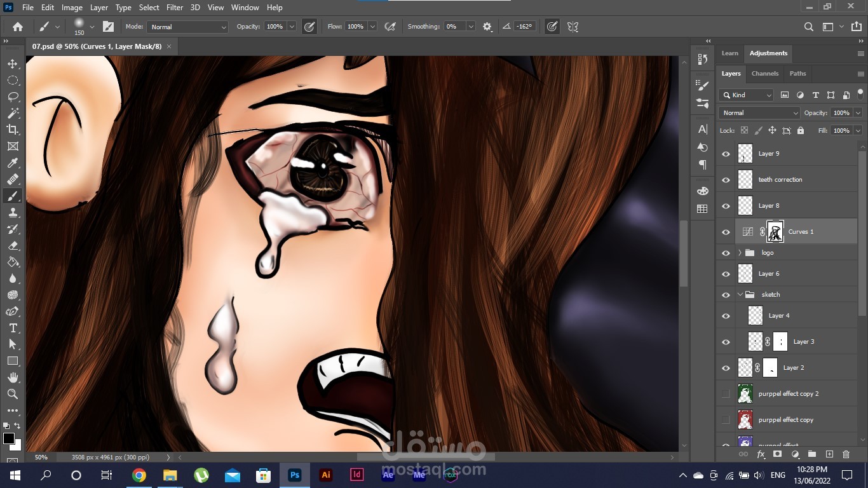Viewport: 868px width, 488px height.
Task: Toggle pressure for opacity icon
Action: tap(309, 27)
